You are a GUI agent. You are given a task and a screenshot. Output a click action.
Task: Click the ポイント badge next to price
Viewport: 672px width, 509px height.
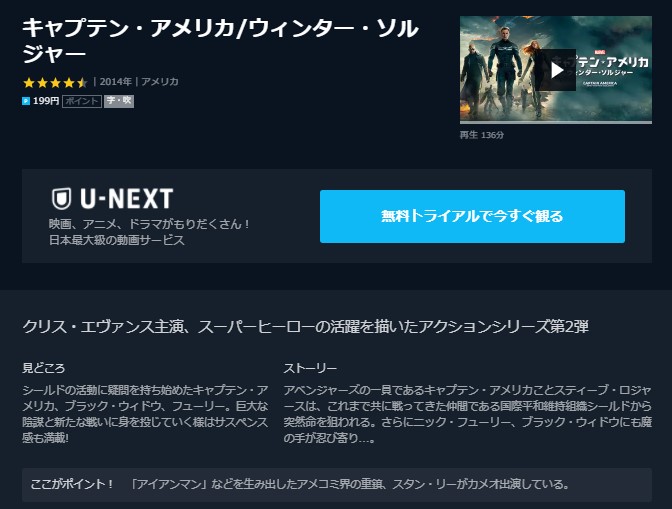point(82,101)
